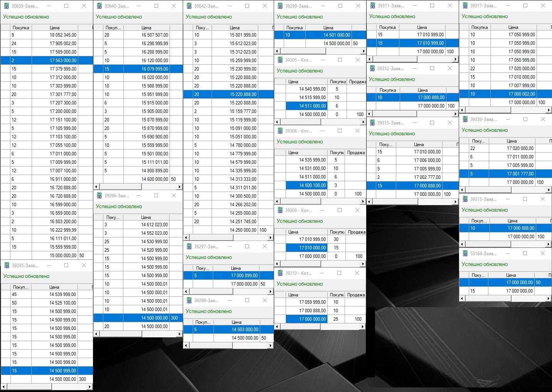This screenshot has height=392, width=552.
Task: Click the title bar icon of window 53164
Action: click(465, 253)
